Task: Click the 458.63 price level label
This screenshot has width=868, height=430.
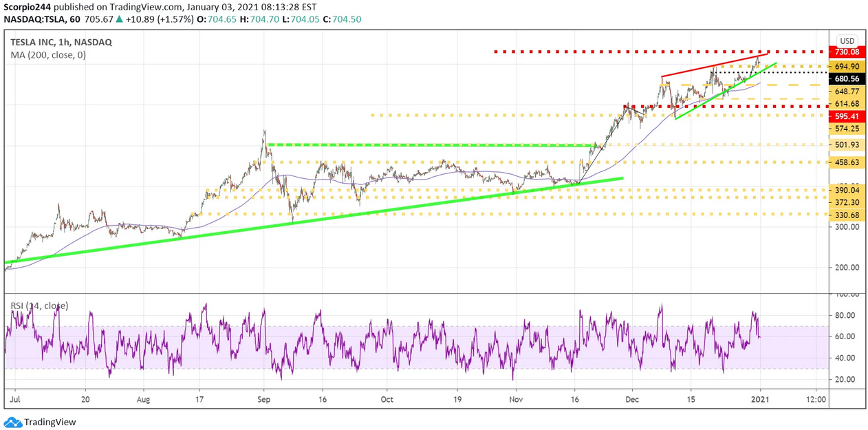Action: (x=847, y=162)
